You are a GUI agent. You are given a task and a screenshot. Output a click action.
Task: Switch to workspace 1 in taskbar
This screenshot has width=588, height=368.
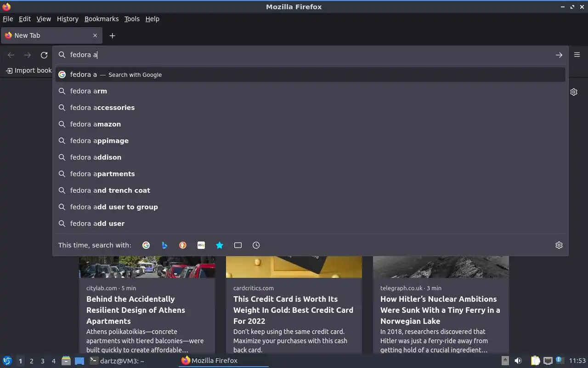[x=20, y=361]
